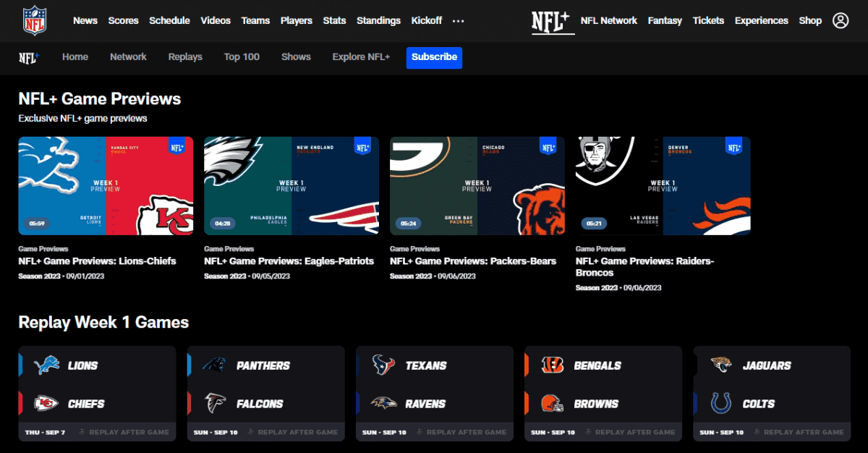The width and height of the screenshot is (868, 453).
Task: Open Explore NFL+ tab
Action: (x=361, y=56)
